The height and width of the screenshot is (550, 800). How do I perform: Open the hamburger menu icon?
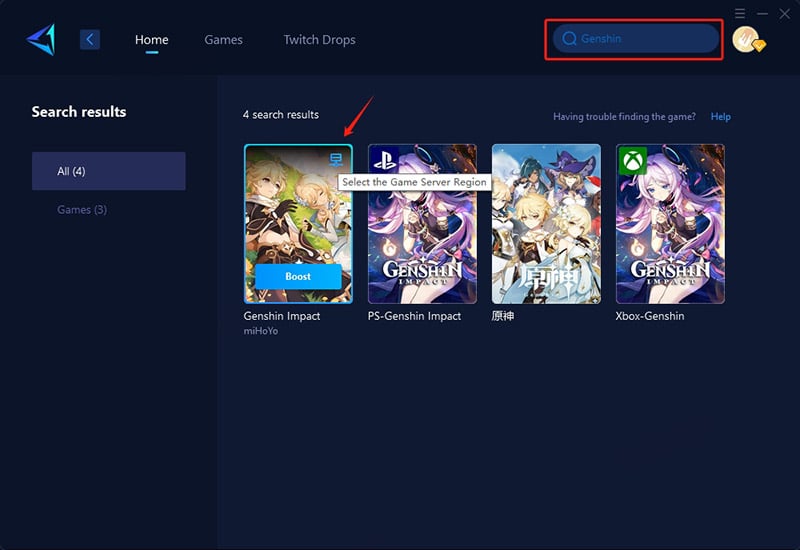click(x=740, y=13)
